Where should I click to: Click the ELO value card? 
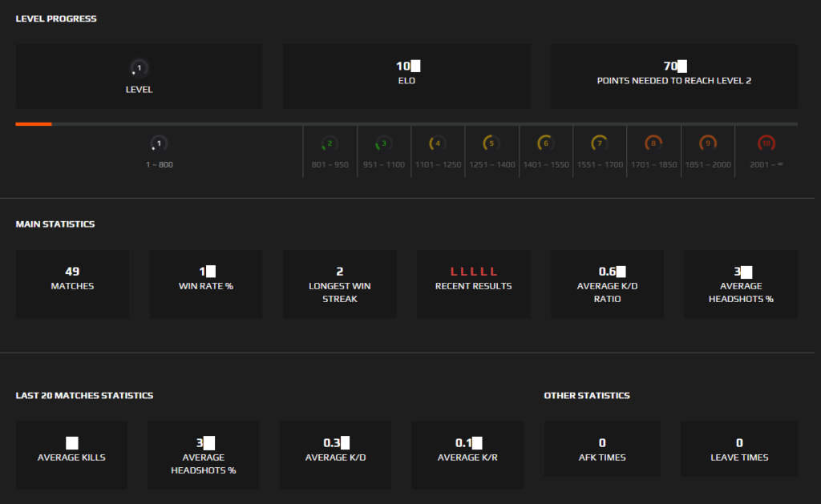(x=406, y=76)
